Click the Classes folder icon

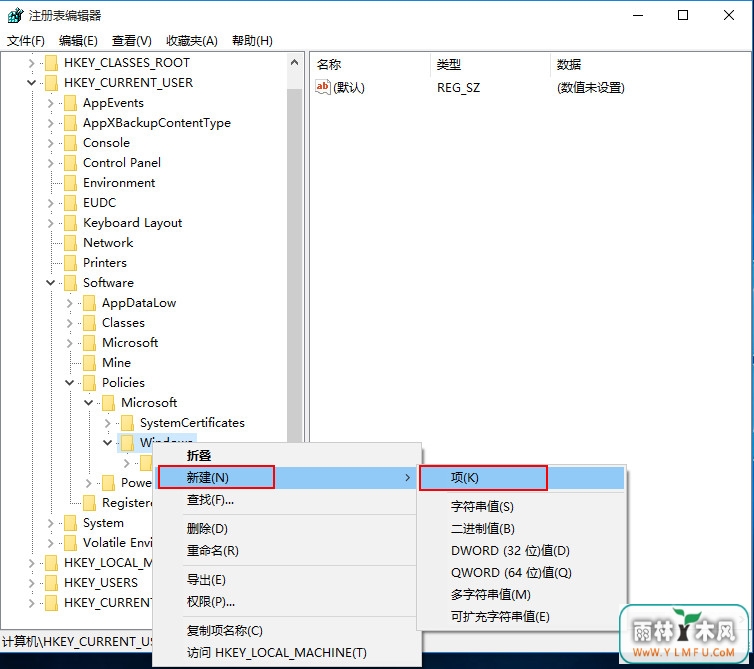[x=89, y=323]
